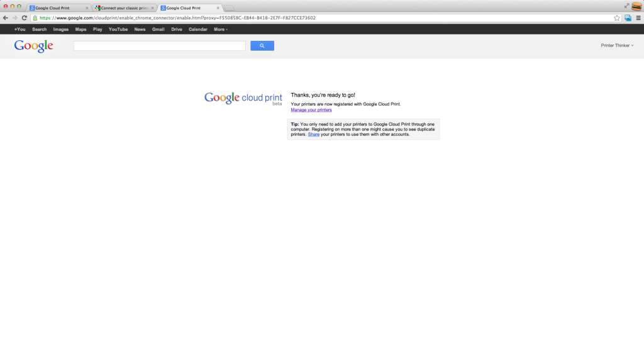Click the burger profile avatar icon
Screen dimensions: 644x353
636,6
